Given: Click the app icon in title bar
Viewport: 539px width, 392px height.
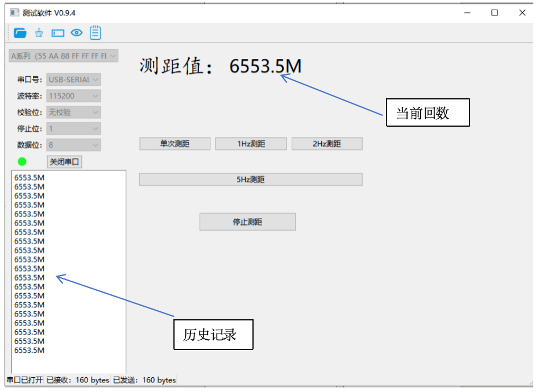Looking at the screenshot, I should point(14,12).
